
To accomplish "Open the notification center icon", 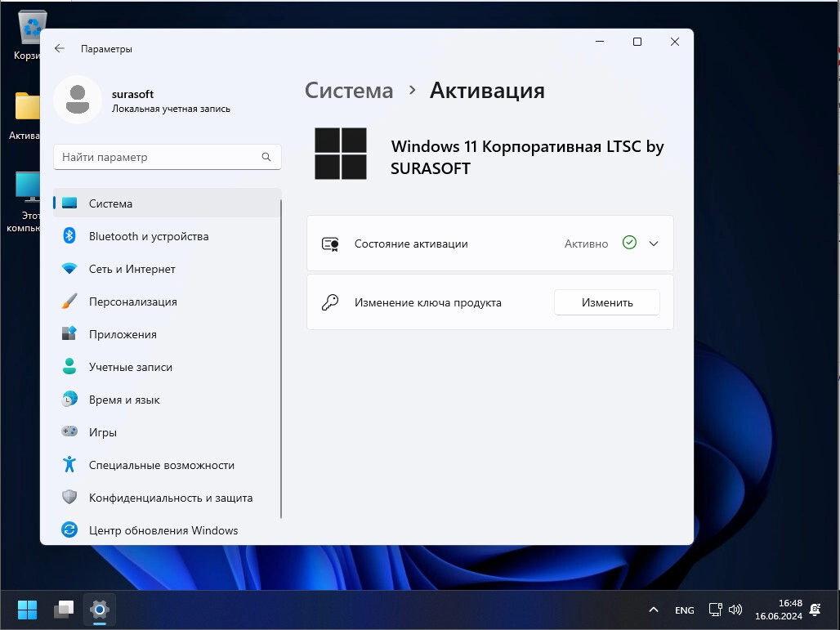I will [815, 610].
